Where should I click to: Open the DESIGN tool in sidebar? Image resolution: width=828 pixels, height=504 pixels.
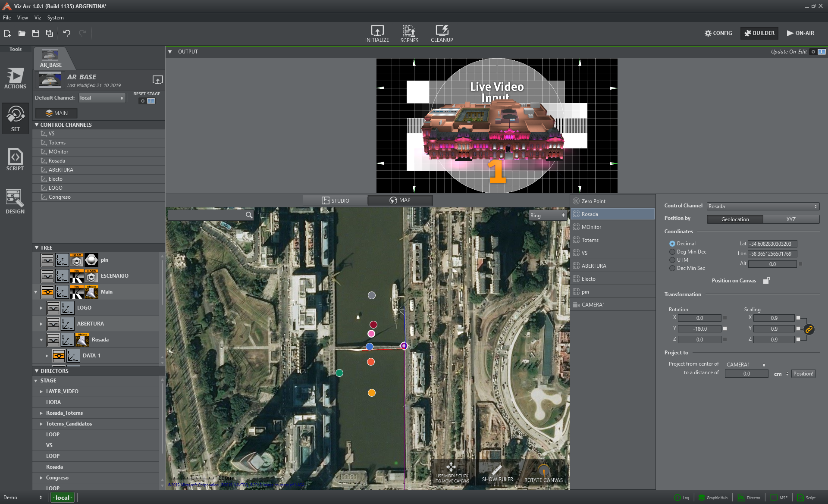tap(15, 201)
